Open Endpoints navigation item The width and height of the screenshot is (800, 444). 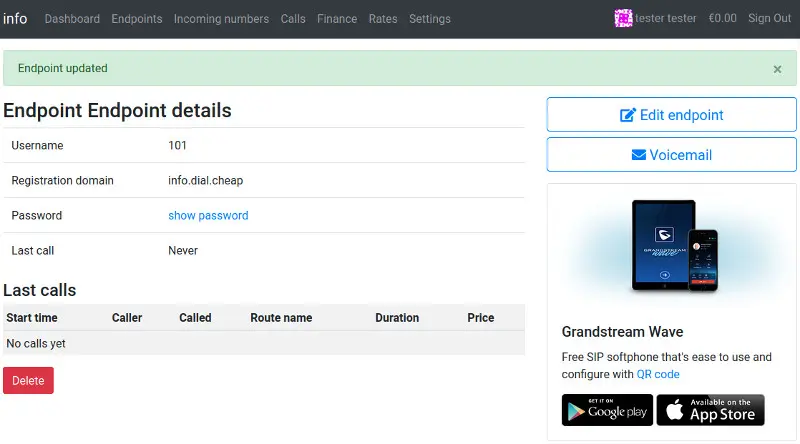(x=137, y=18)
